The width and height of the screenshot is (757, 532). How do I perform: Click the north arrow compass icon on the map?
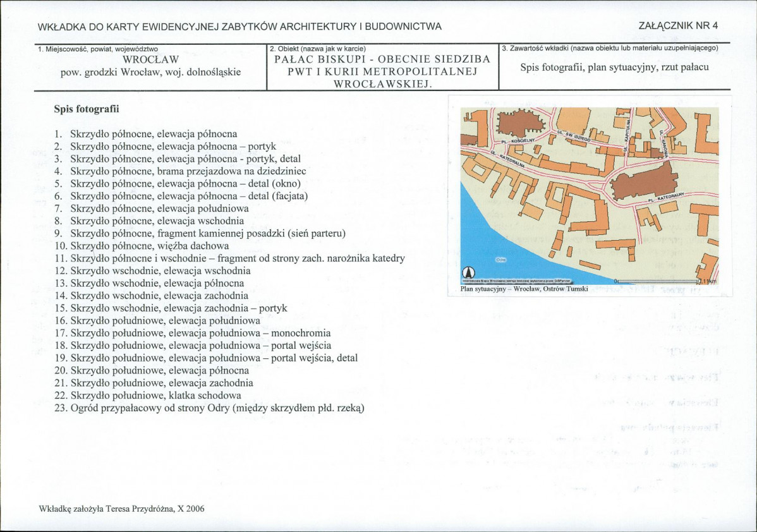(x=468, y=272)
